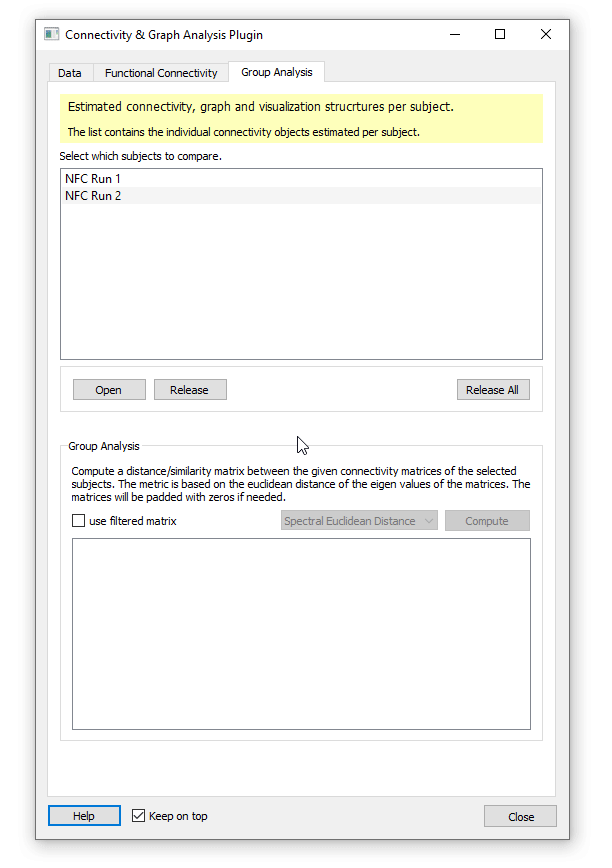The height and width of the screenshot is (868, 612).
Task: Click the plugin icon in the title bar
Action: (52, 34)
